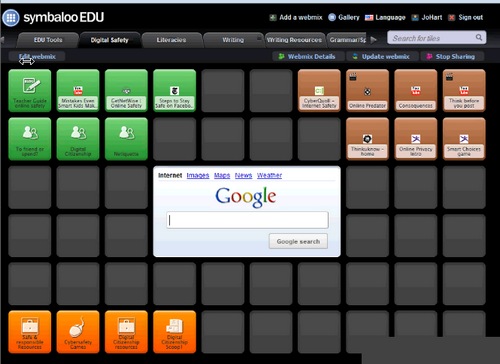This screenshot has height=364, width=500.
Task: Click the Images link in search widget
Action: pos(198,175)
